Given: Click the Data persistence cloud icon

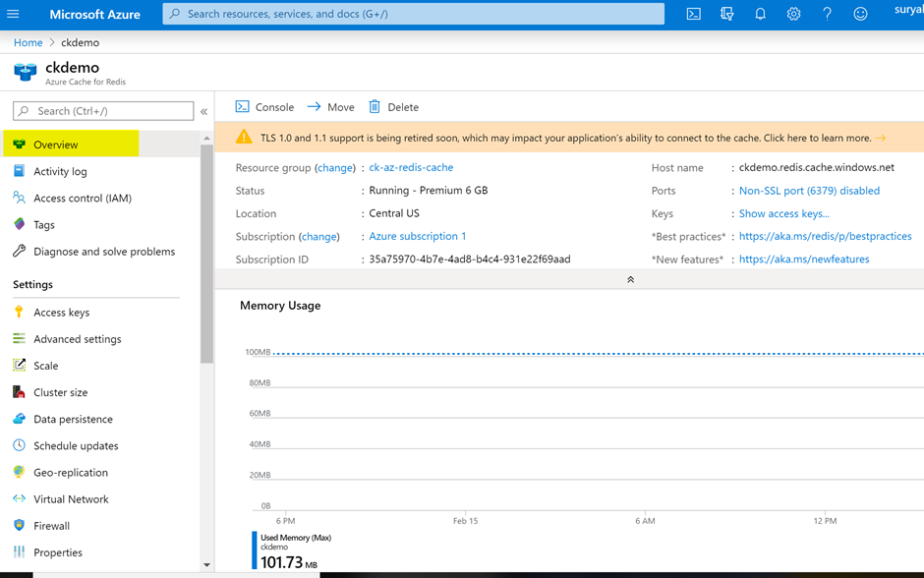Looking at the screenshot, I should [x=19, y=419].
